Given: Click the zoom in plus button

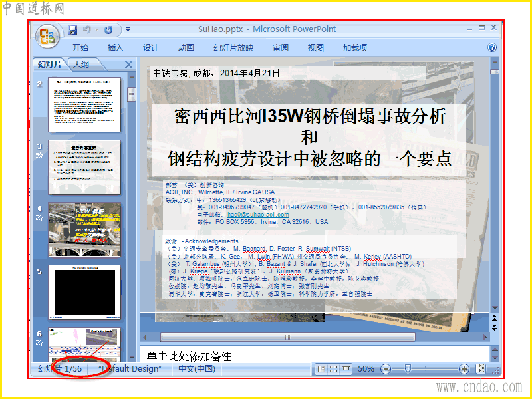Looking at the screenshot, I should tap(464, 369).
